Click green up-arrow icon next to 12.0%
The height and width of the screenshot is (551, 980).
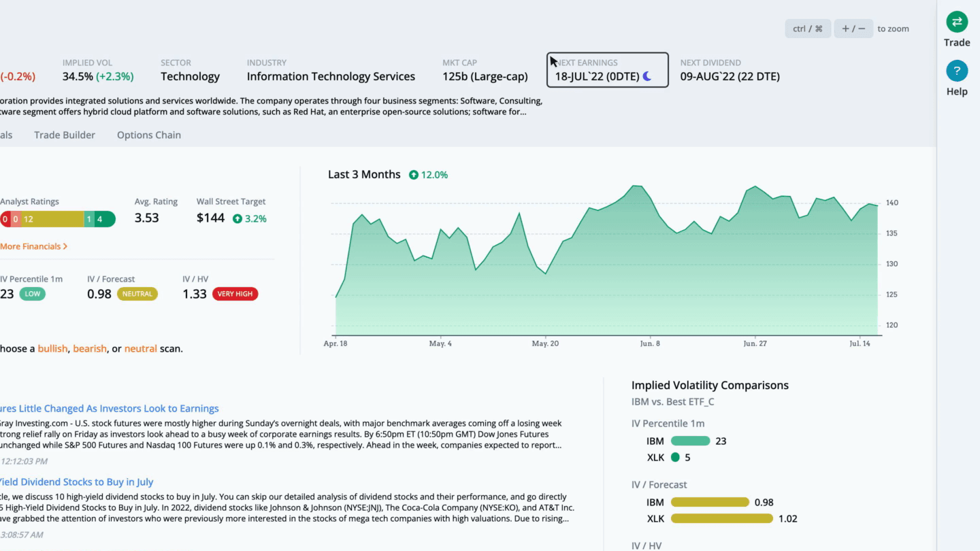coord(414,175)
